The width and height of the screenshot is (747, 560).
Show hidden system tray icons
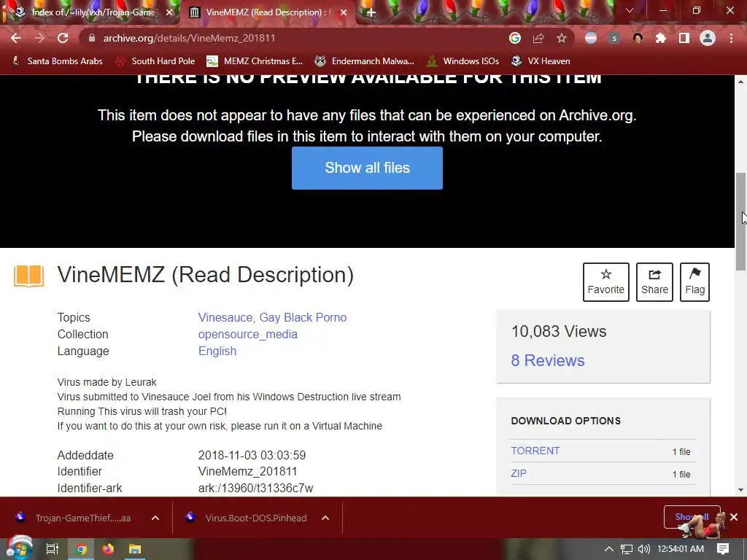coord(608,549)
